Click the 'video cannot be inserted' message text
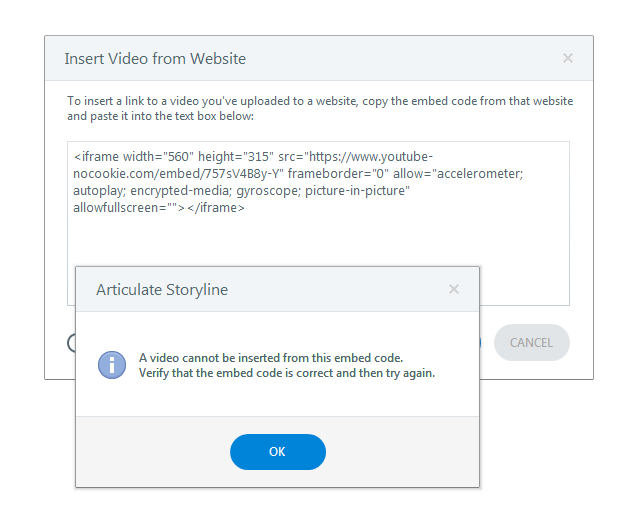Viewport: 619px width, 512px height. pos(270,357)
